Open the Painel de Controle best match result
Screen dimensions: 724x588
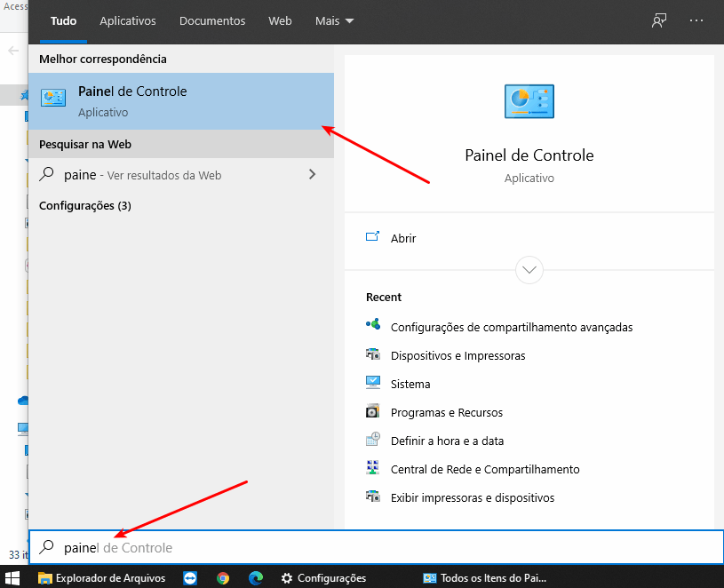tap(181, 101)
